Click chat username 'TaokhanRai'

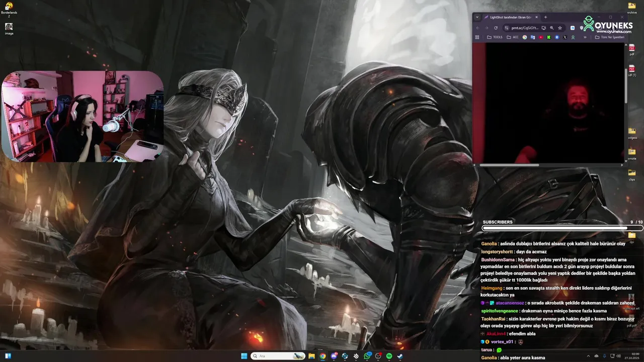493,319
